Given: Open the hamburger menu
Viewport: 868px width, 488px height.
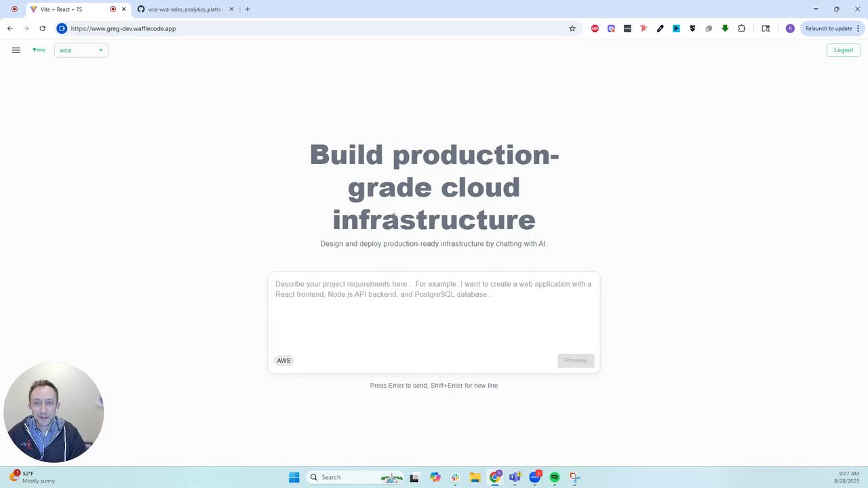Looking at the screenshot, I should [x=16, y=50].
